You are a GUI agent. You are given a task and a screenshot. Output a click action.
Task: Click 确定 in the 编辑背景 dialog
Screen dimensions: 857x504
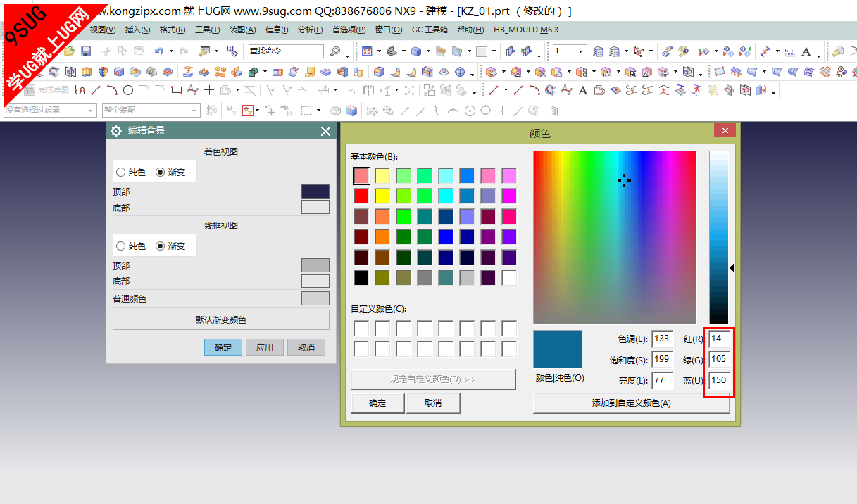[x=223, y=347]
